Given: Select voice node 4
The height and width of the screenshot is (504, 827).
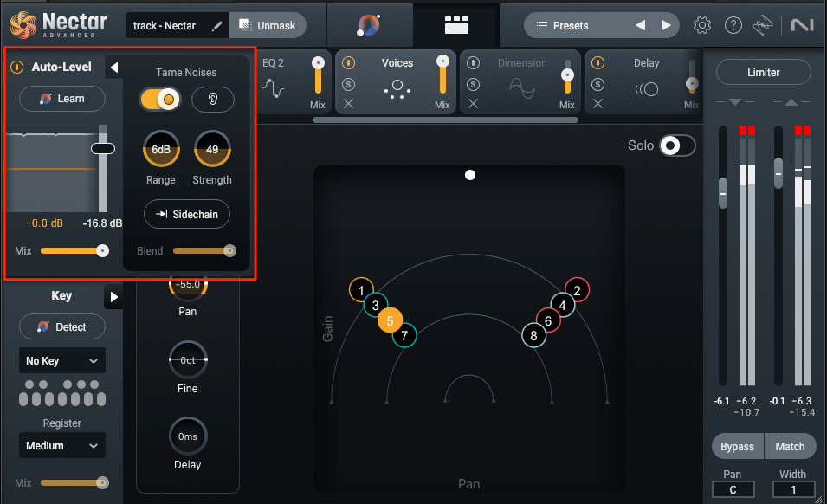Looking at the screenshot, I should coord(563,305).
